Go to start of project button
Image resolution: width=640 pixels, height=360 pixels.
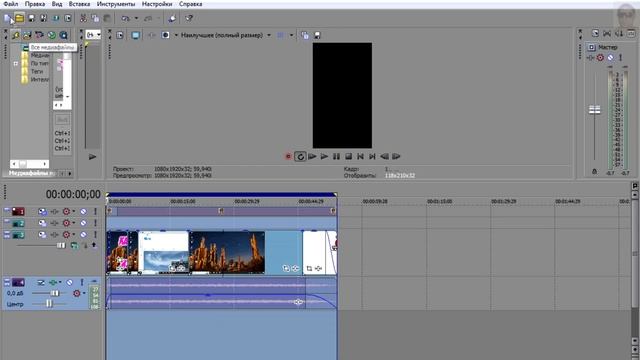click(360, 156)
